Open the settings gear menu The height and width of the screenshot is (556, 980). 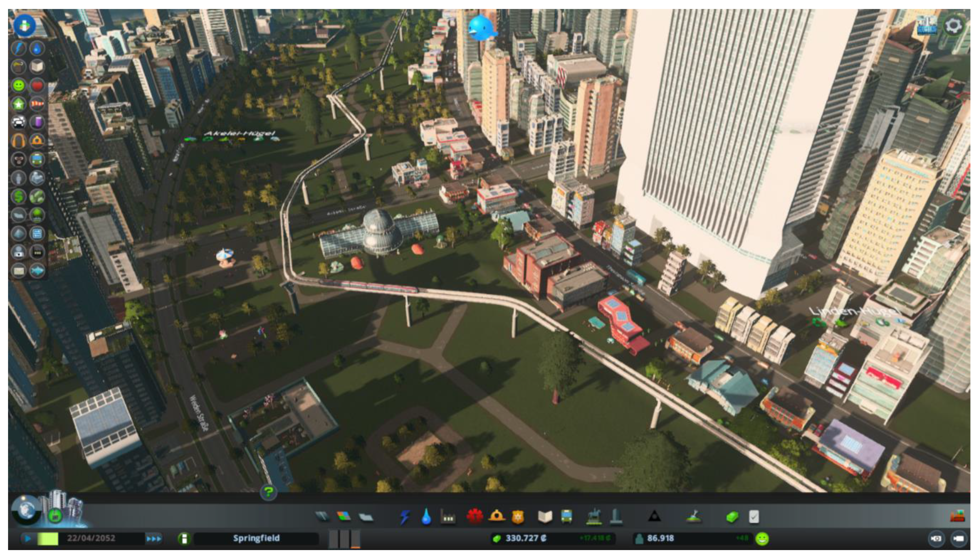pyautogui.click(x=953, y=25)
